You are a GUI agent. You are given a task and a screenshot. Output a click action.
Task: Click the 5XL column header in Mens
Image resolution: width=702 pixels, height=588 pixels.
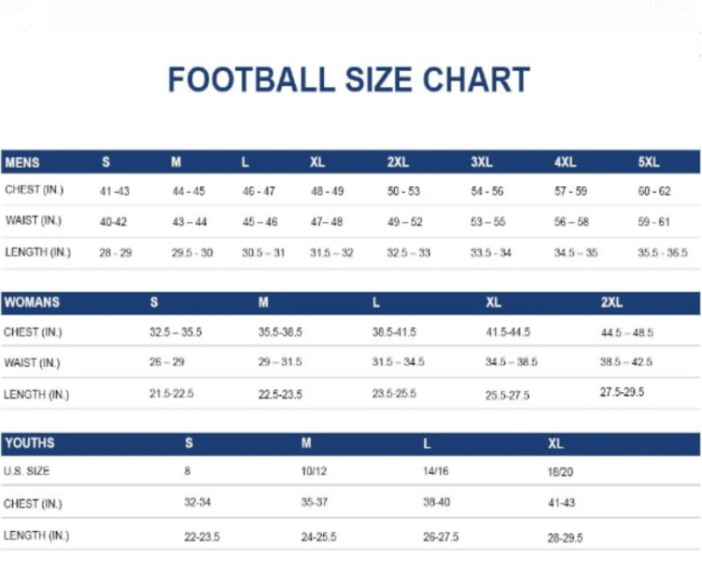648,162
